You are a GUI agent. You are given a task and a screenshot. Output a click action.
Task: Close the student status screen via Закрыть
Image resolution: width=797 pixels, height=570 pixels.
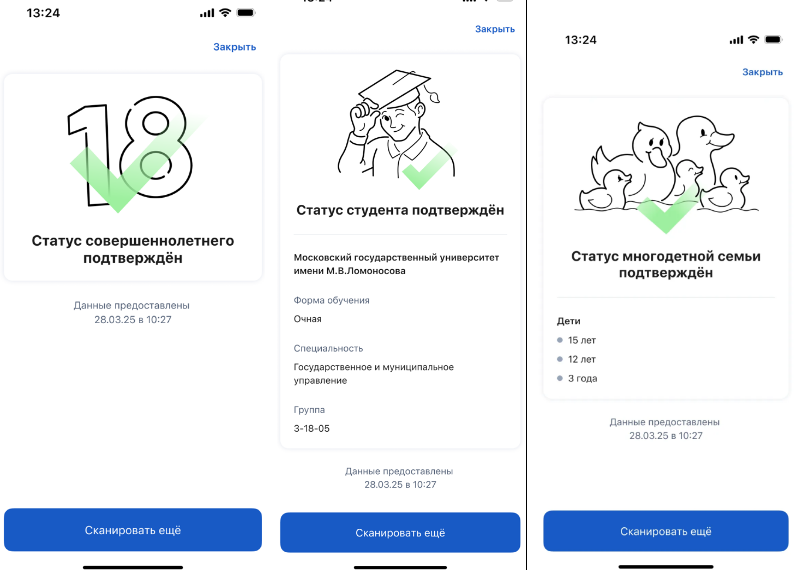pos(495,29)
